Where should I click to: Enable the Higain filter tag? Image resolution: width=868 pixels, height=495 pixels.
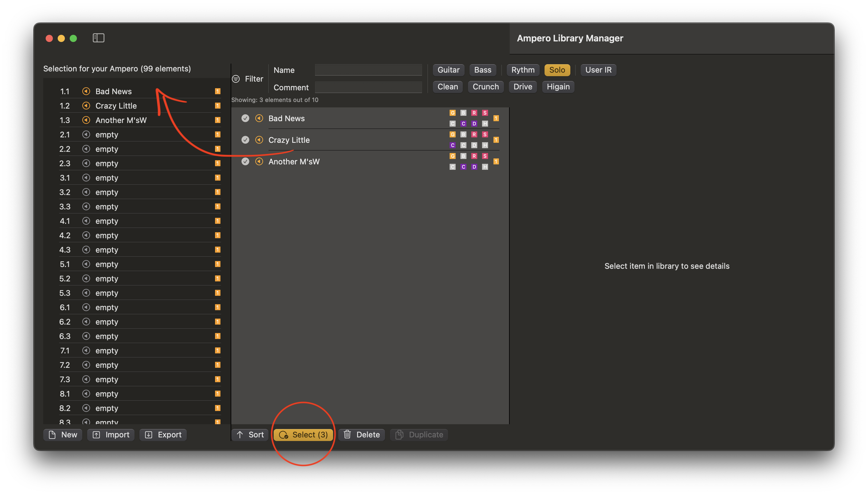(x=558, y=87)
